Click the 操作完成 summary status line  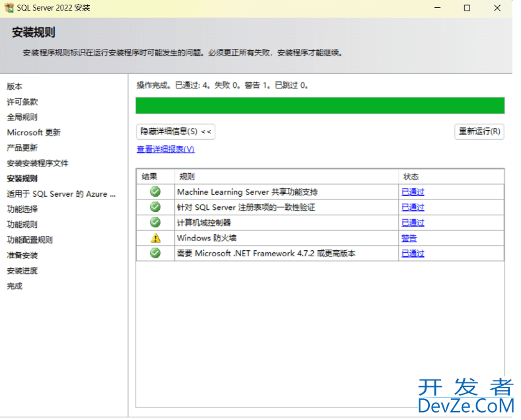tap(223, 85)
